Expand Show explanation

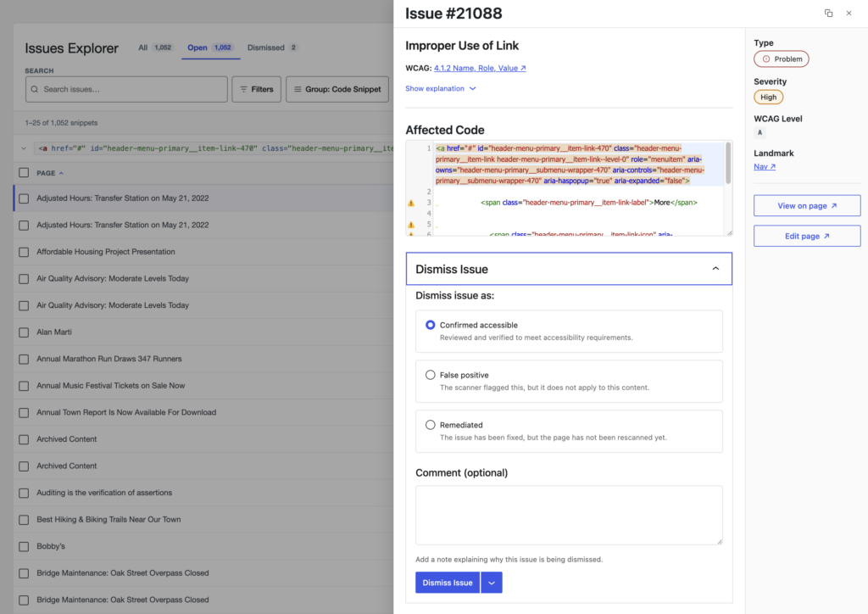441,88
